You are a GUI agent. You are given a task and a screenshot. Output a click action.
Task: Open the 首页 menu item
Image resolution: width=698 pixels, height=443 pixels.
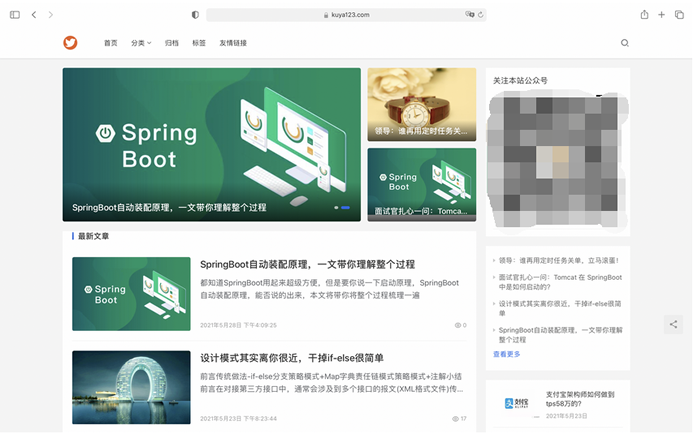coord(110,43)
